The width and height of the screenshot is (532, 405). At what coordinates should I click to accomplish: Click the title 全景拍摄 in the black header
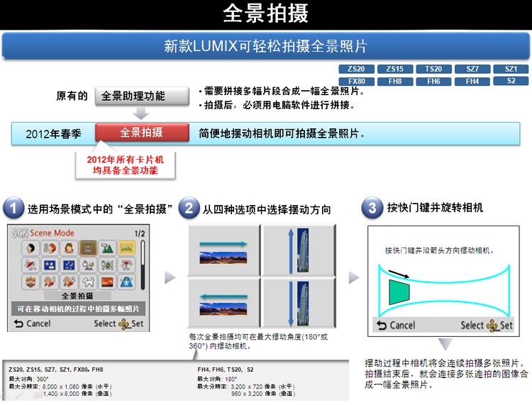(266, 13)
